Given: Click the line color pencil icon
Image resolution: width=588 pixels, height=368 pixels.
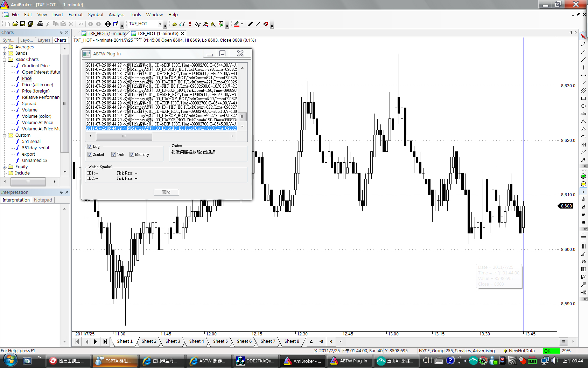Looking at the screenshot, I should 237,24.
